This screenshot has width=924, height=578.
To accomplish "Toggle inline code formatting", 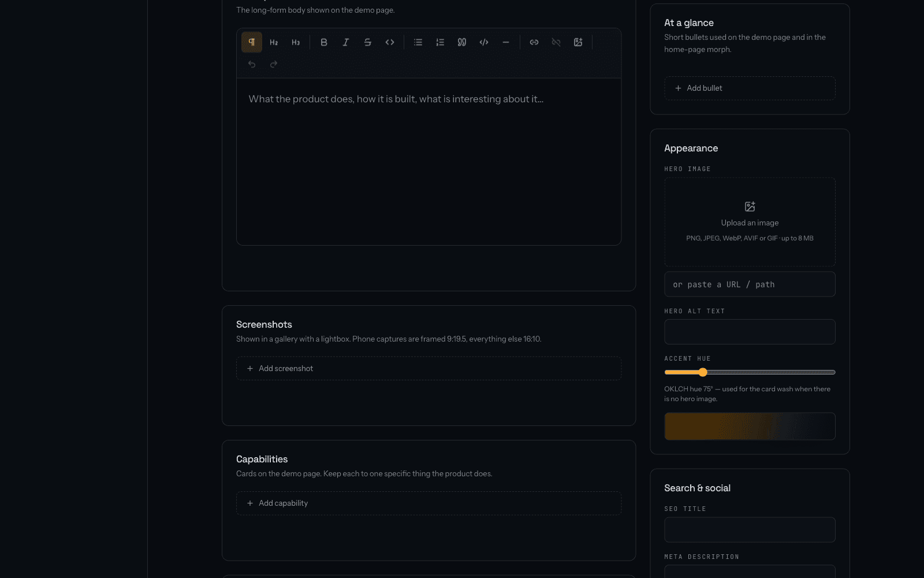I will click(390, 42).
